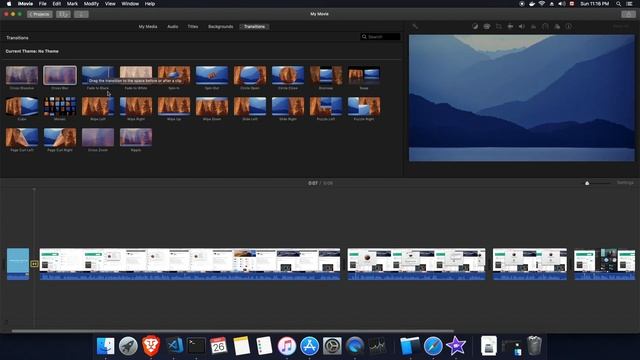Image resolution: width=640 pixels, height=360 pixels.
Task: Select the Page Curl Right transition
Action: (x=60, y=138)
